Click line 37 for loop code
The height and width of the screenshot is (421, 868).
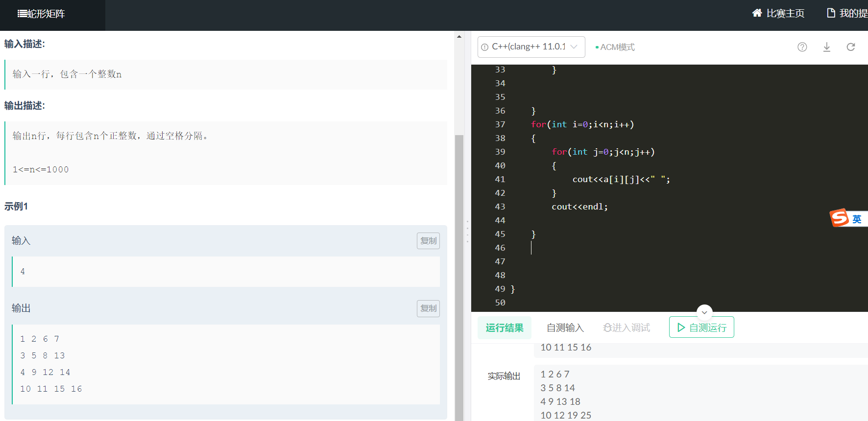pyautogui.click(x=582, y=124)
